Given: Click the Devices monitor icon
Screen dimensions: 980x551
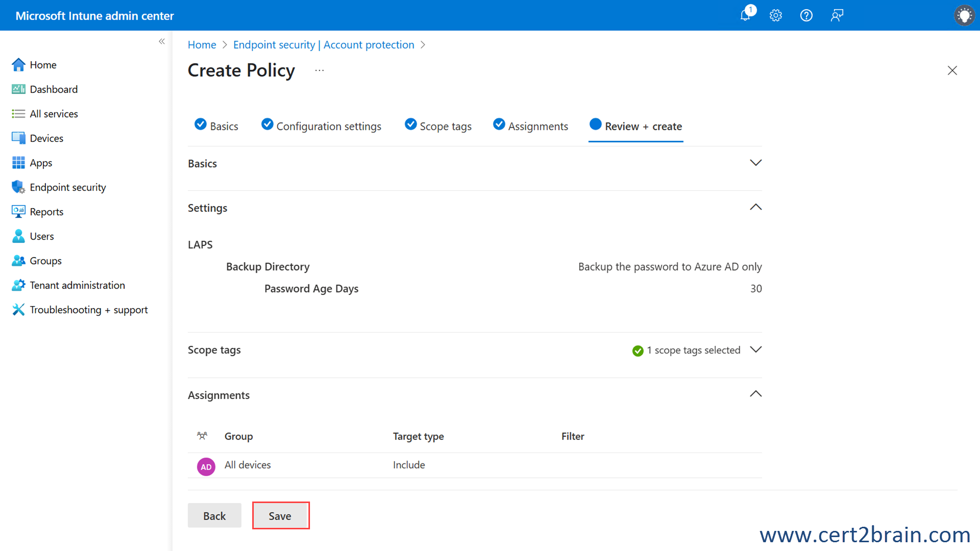Looking at the screenshot, I should click(x=19, y=138).
